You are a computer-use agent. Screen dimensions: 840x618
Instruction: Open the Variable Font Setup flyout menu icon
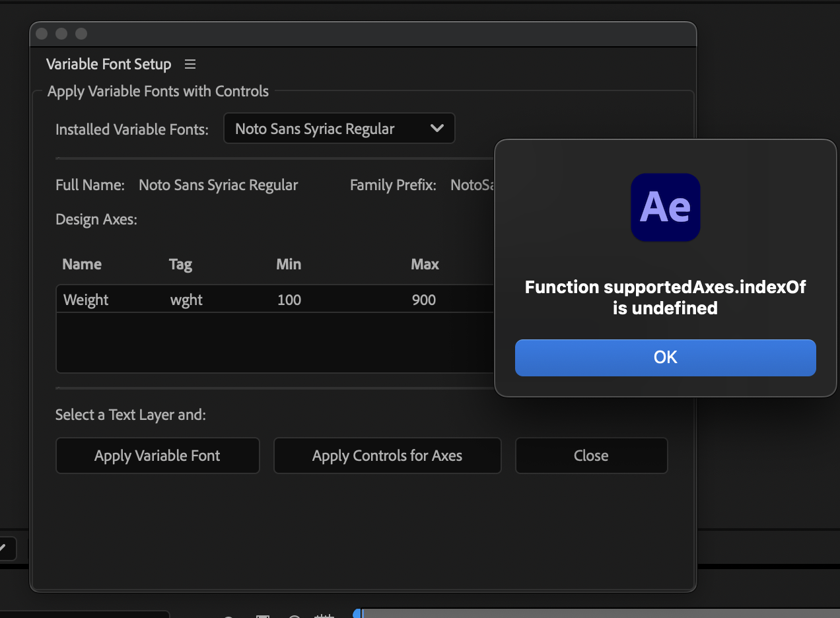190,64
